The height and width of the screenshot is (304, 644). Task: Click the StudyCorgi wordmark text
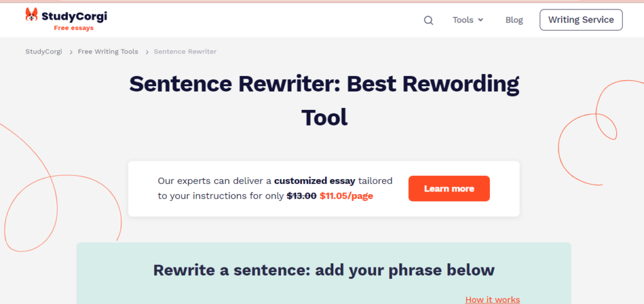pos(74,15)
